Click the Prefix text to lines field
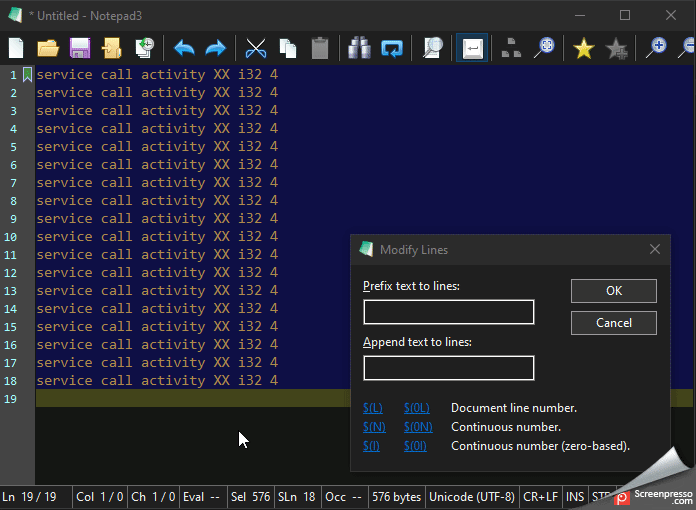696x510 pixels. 449,312
